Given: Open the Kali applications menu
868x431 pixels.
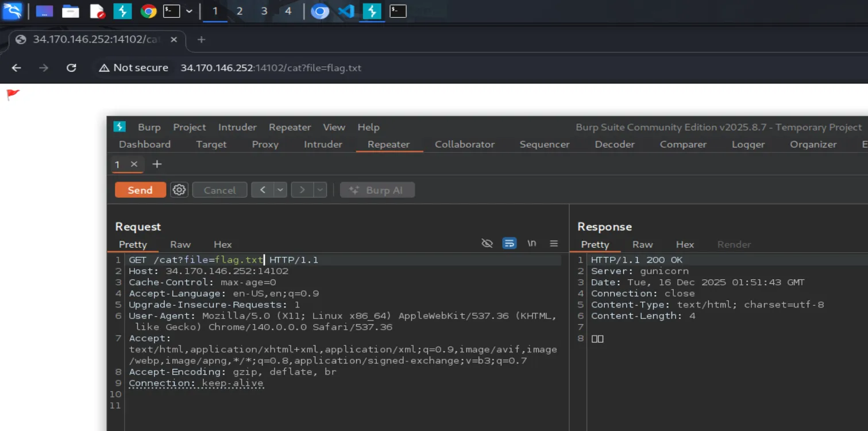Looking at the screenshot, I should (x=12, y=11).
